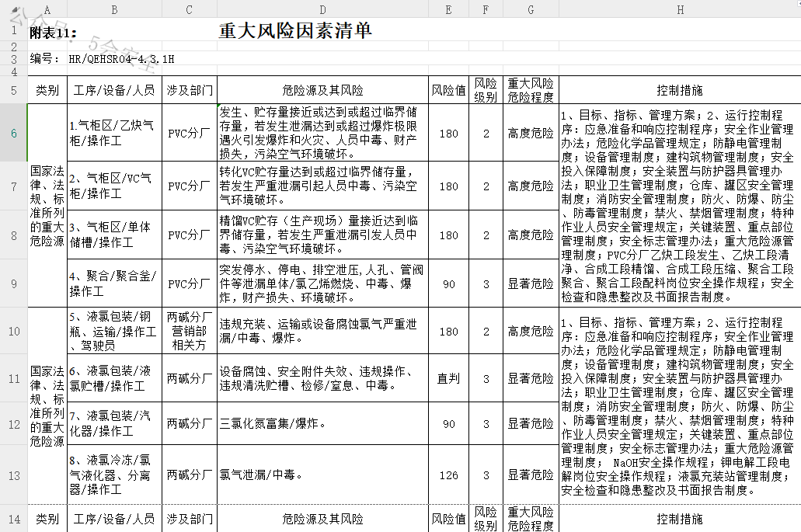
Task: Click the 两碱分厂 营销部 相关方 department cell
Action: click(x=190, y=331)
